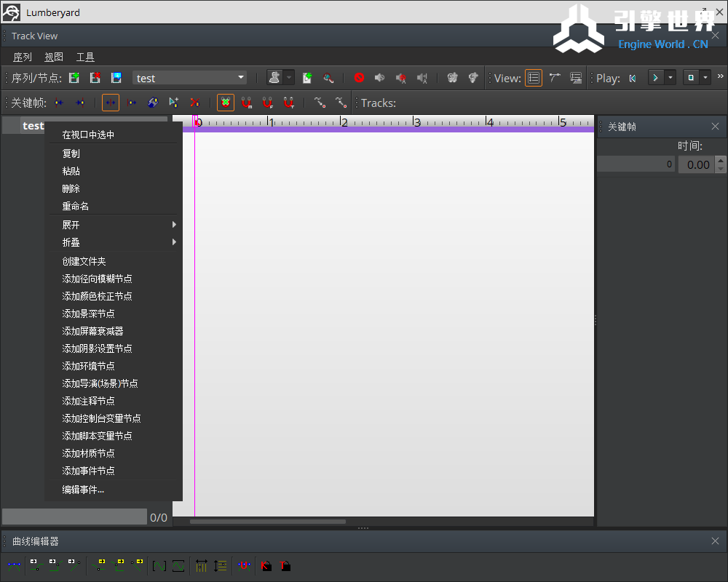Image resolution: width=728 pixels, height=582 pixels.
Task: Open the Play button options dropdown
Action: click(670, 78)
